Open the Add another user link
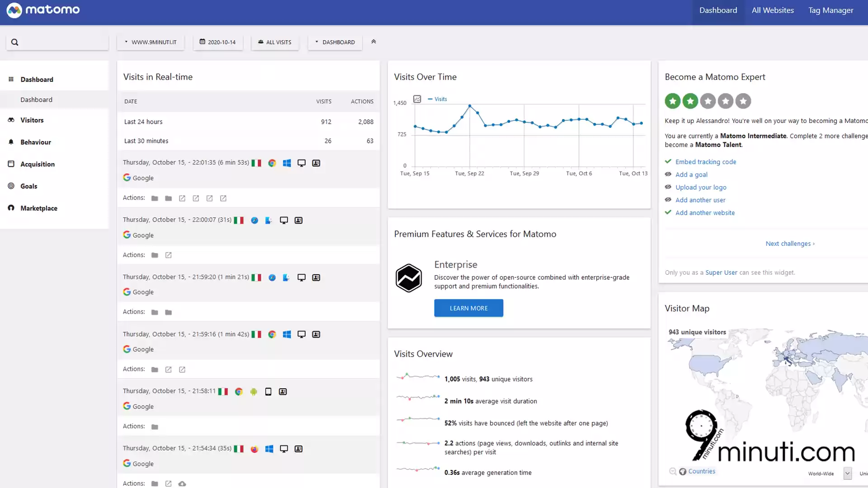The height and width of the screenshot is (488, 868). pyautogui.click(x=700, y=200)
